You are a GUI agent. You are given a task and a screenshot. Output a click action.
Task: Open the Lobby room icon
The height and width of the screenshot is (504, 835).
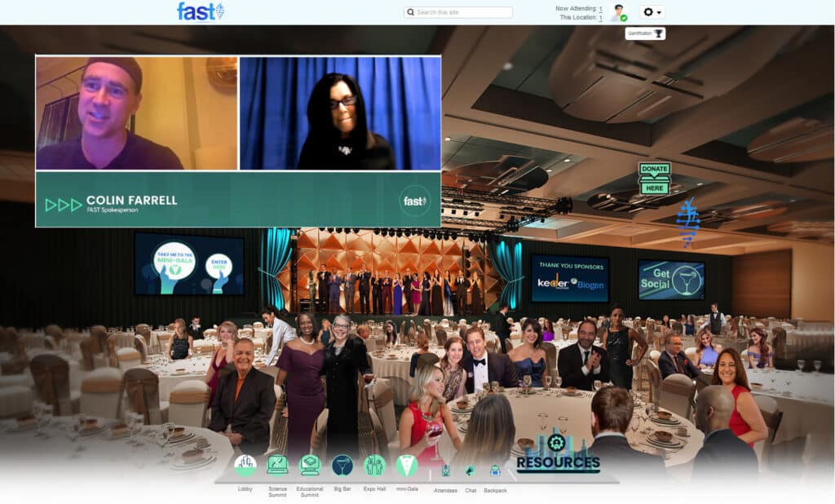pos(245,466)
